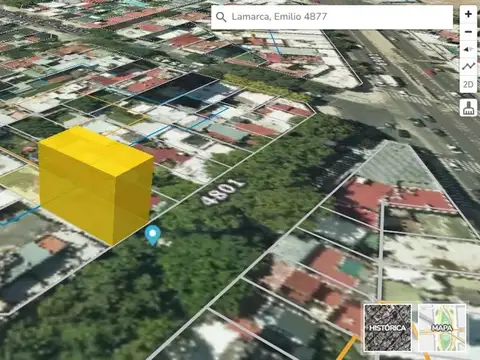Zoom in with the plus button

click(x=468, y=14)
